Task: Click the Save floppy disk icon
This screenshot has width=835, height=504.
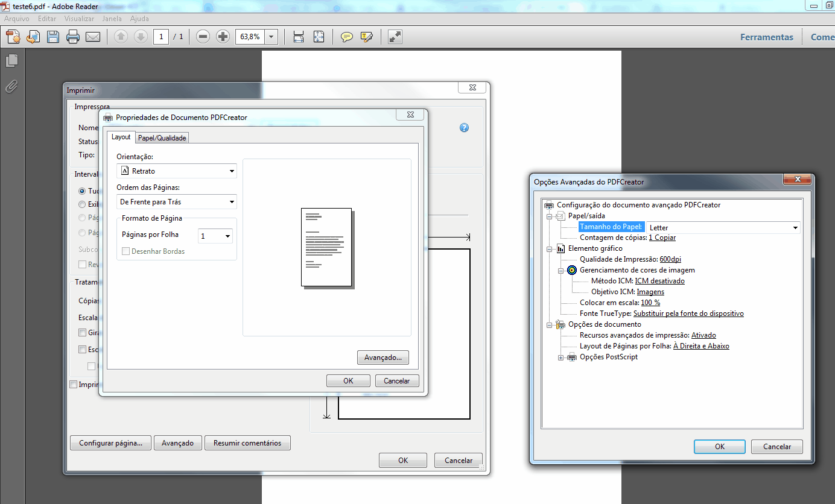Action: point(53,37)
